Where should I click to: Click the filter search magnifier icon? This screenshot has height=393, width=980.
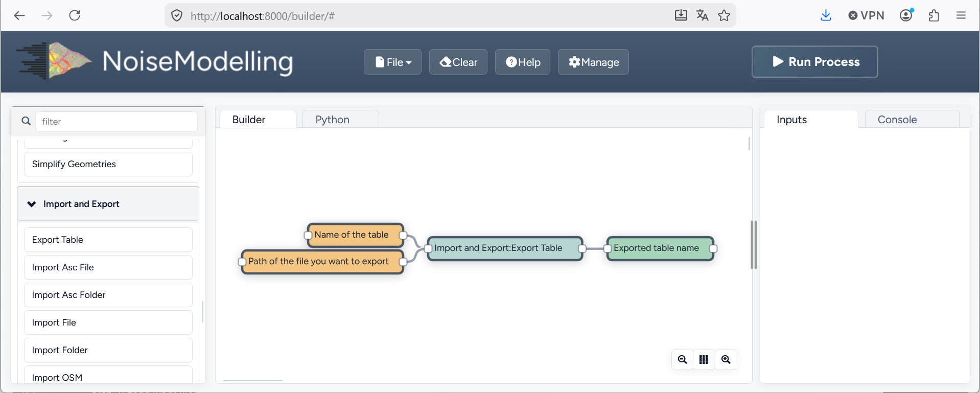[x=26, y=121]
